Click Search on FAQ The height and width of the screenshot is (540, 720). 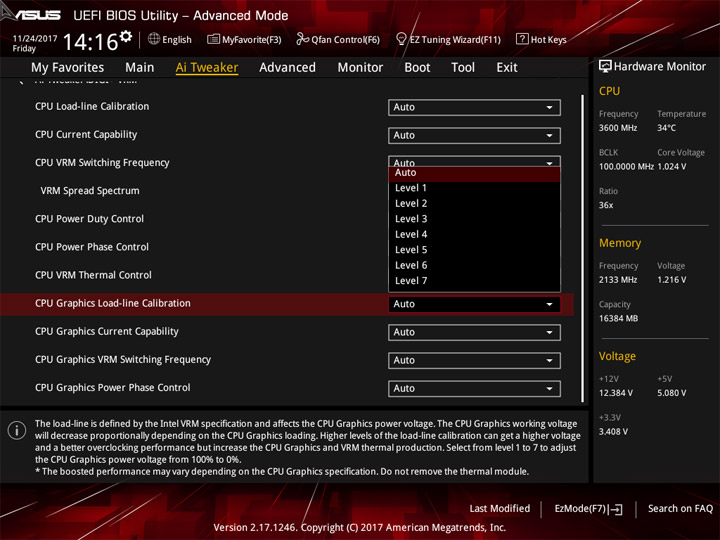point(680,509)
